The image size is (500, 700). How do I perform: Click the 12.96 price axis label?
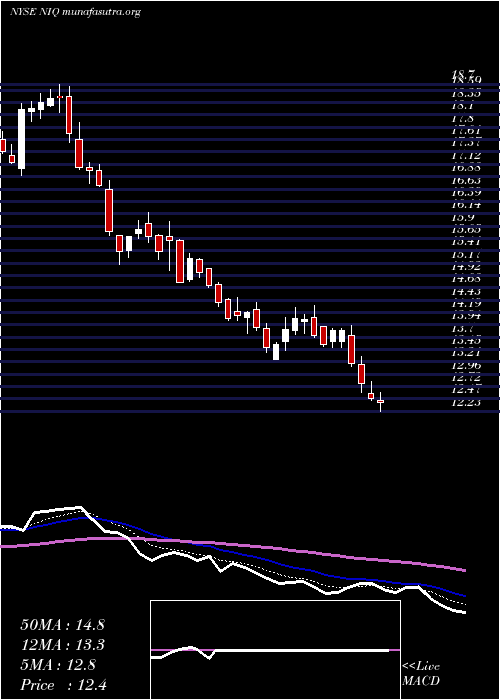pyautogui.click(x=466, y=366)
